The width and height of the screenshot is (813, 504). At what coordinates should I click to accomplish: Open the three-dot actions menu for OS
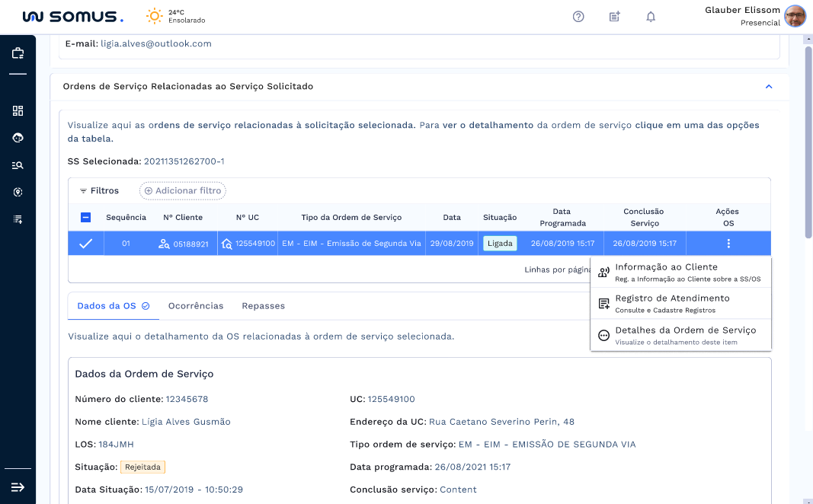click(x=728, y=244)
